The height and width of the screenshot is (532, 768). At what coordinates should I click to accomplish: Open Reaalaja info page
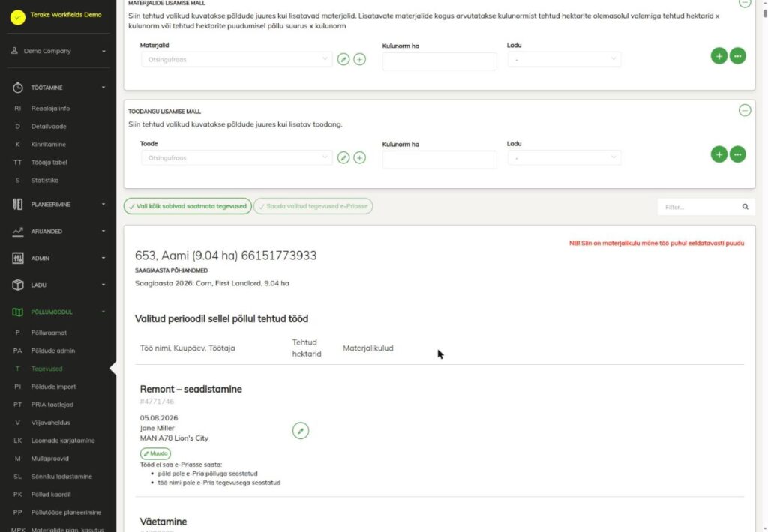50,108
